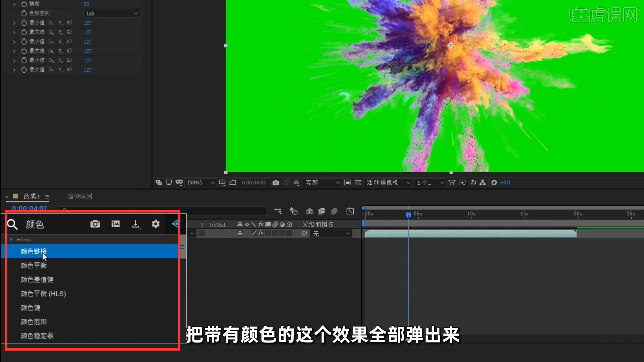Select 颜色链接 from the effects list
Screen dimensions: 644x362
tap(34, 251)
